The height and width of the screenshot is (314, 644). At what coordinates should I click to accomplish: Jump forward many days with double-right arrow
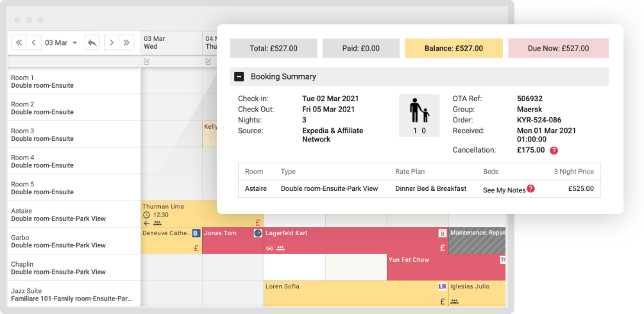126,43
